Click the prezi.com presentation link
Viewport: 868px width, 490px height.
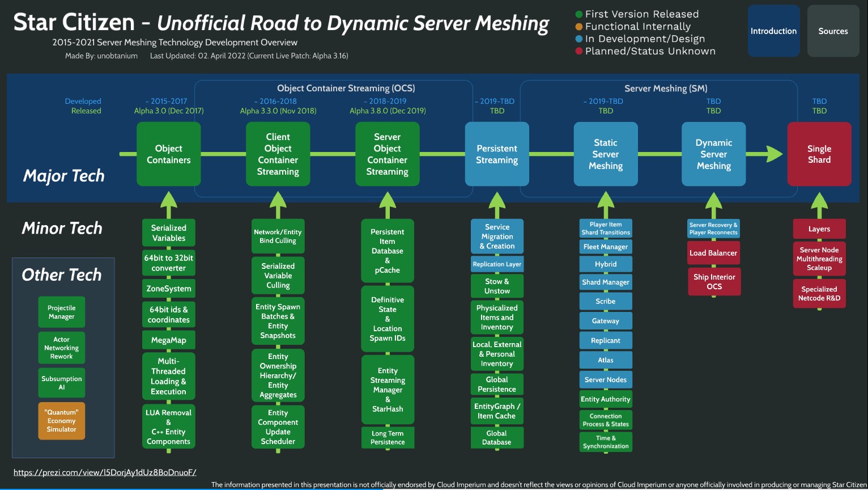105,472
